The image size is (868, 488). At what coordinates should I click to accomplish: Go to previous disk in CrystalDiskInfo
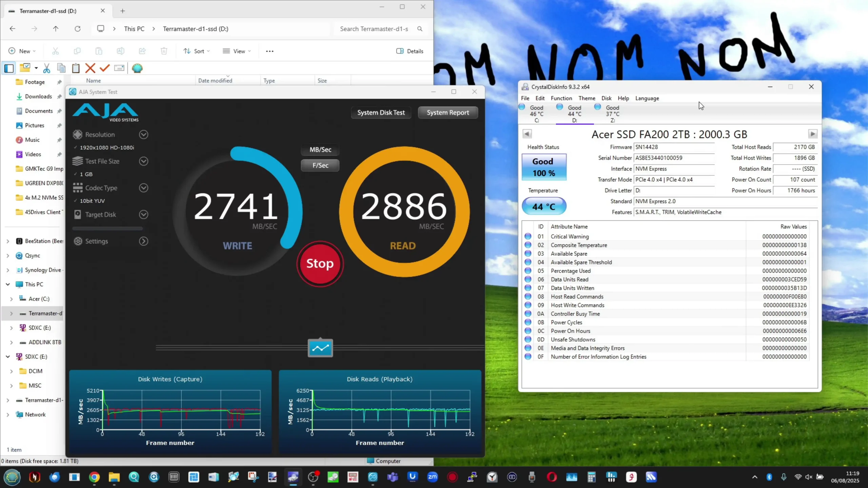[527, 134]
